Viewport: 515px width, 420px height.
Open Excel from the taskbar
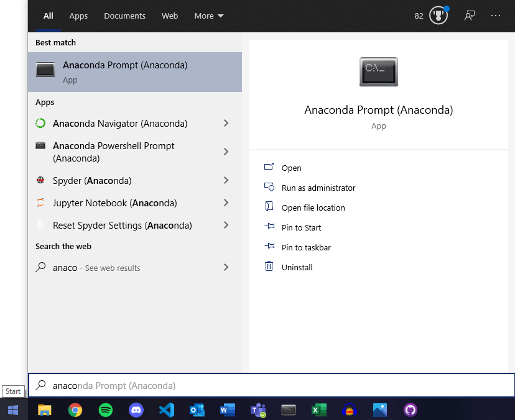coord(319,410)
